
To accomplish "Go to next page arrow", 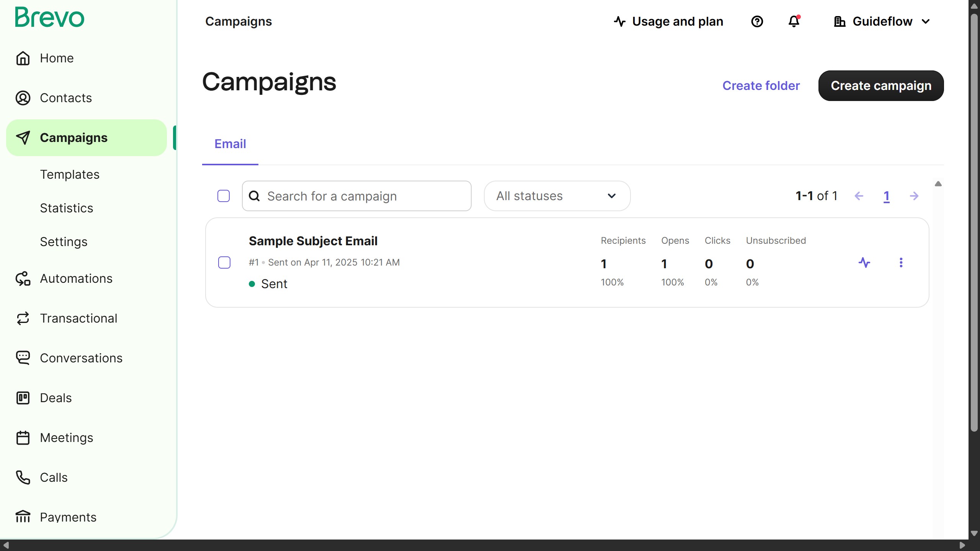I will coord(914,196).
